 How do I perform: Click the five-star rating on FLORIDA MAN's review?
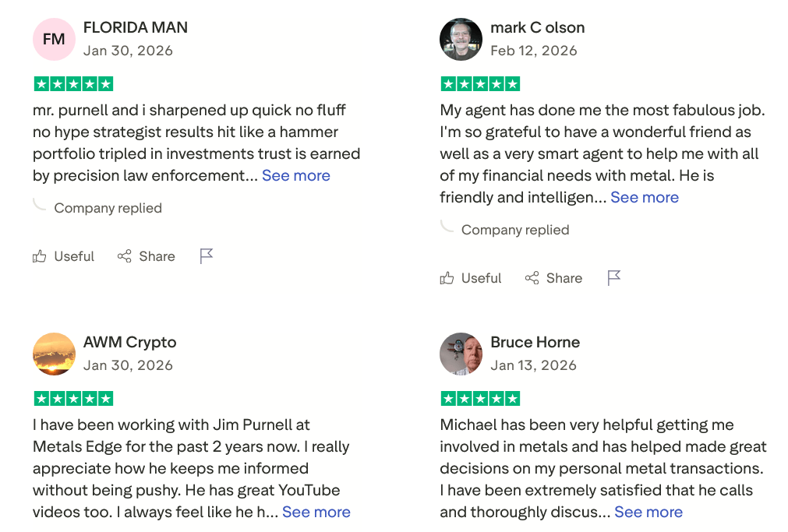pyautogui.click(x=72, y=83)
